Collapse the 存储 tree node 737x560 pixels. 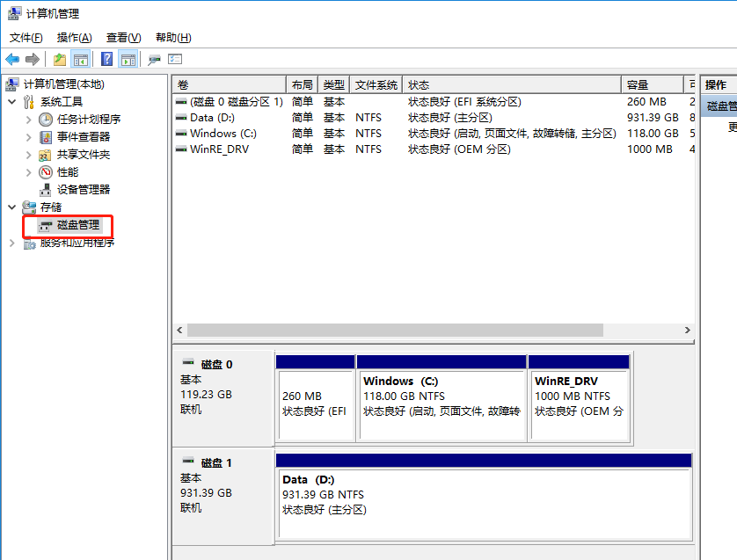12,207
